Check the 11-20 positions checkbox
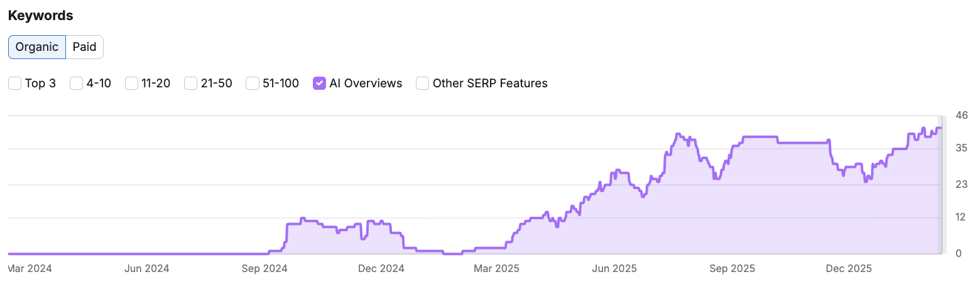 tap(131, 83)
